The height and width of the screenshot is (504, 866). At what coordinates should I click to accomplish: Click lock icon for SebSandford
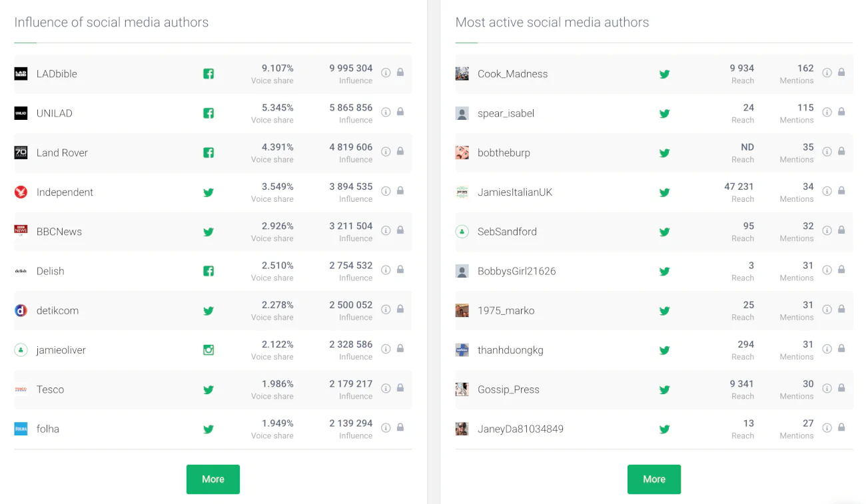pyautogui.click(x=841, y=230)
